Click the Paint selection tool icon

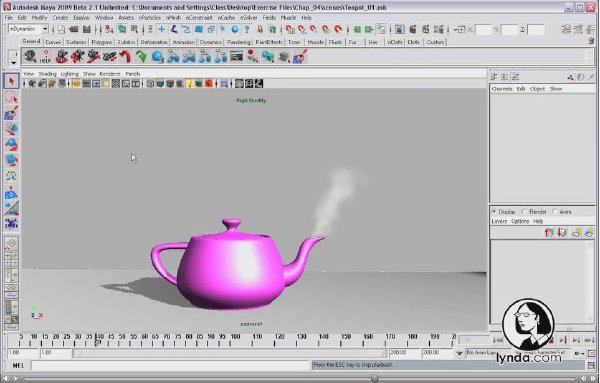point(11,114)
